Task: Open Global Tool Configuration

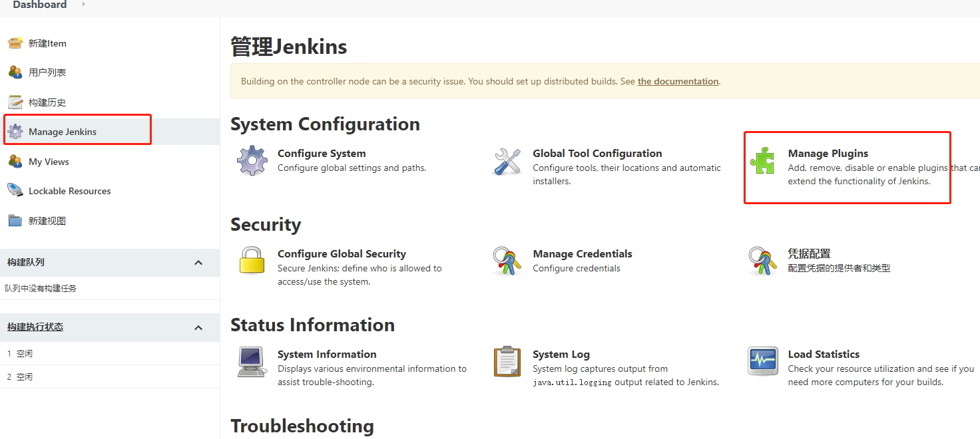Action: tap(597, 154)
